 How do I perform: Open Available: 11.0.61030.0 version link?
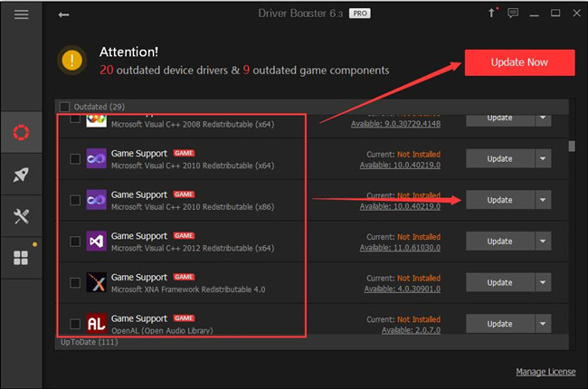click(x=400, y=248)
